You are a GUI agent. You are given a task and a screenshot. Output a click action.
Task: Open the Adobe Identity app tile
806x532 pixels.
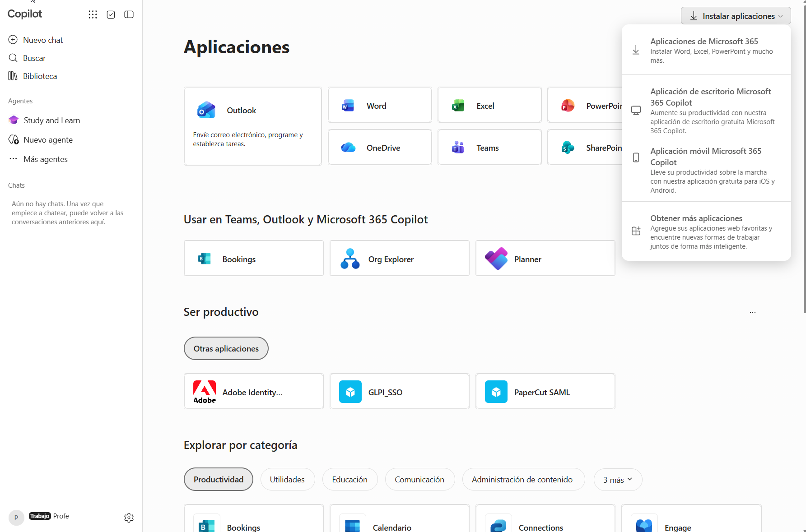tap(254, 391)
